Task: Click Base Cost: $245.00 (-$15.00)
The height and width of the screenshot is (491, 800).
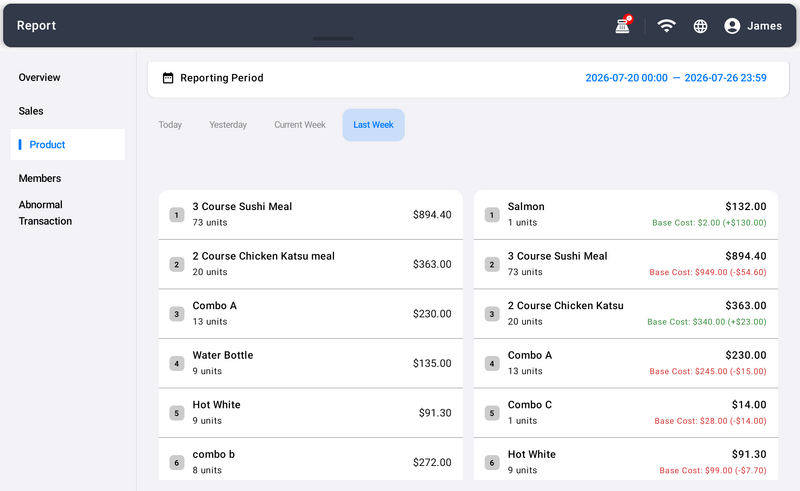Action: 708,372
